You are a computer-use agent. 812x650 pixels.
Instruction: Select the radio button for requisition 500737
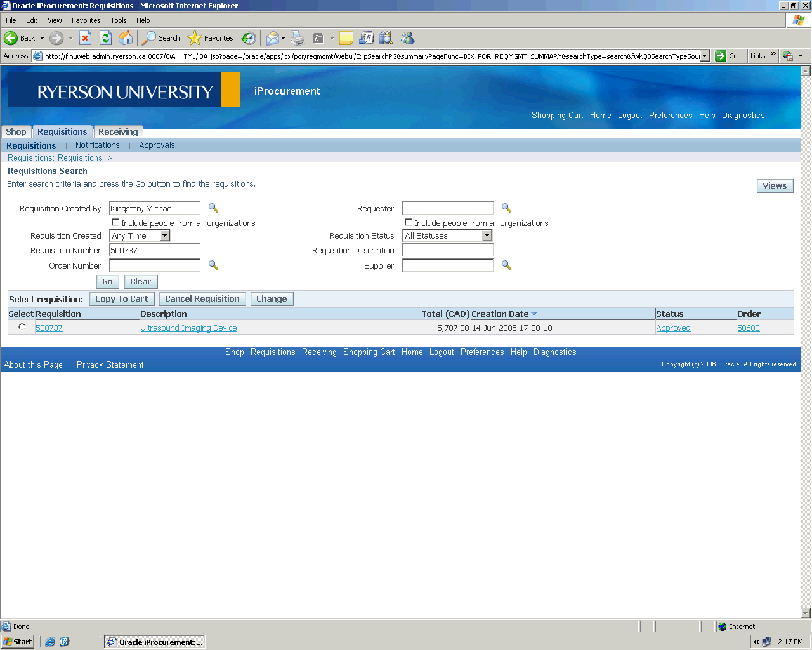pyautogui.click(x=22, y=327)
